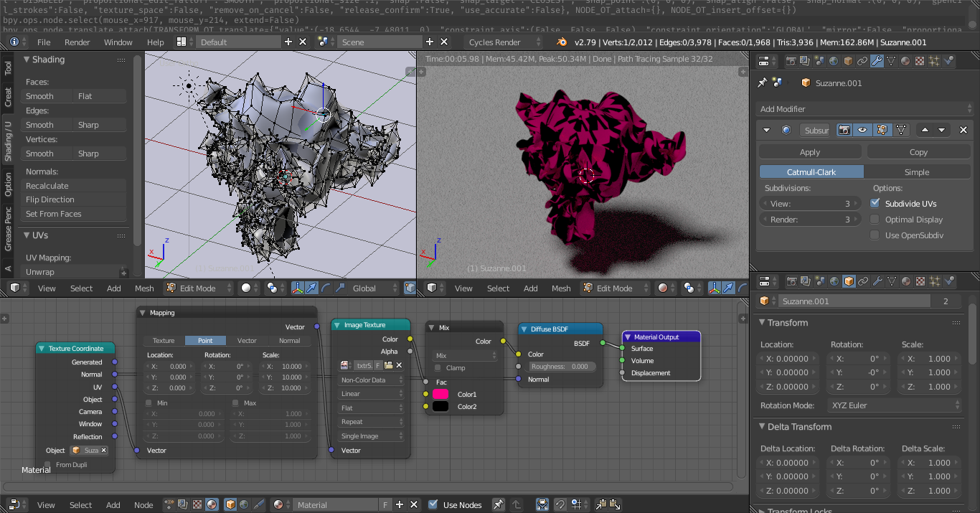
Task: Select scale manipulator in left 3D view header
Action: pyautogui.click(x=340, y=288)
